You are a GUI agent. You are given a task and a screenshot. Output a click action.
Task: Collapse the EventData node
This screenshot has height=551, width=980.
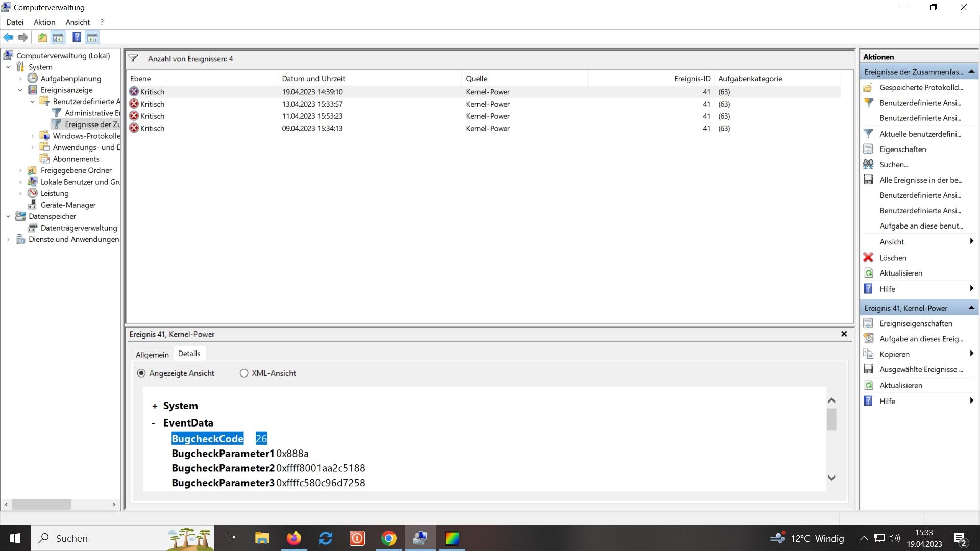[153, 423]
